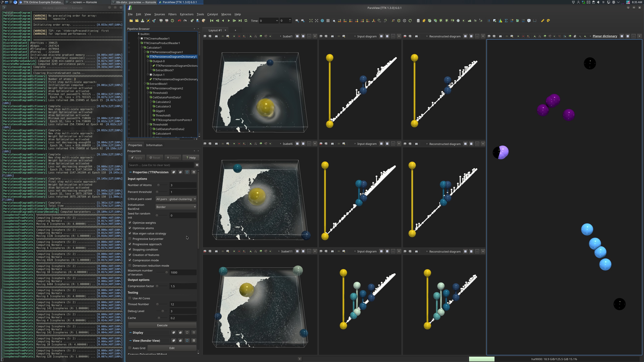Click the yellow Ruler tool icon

point(543,21)
